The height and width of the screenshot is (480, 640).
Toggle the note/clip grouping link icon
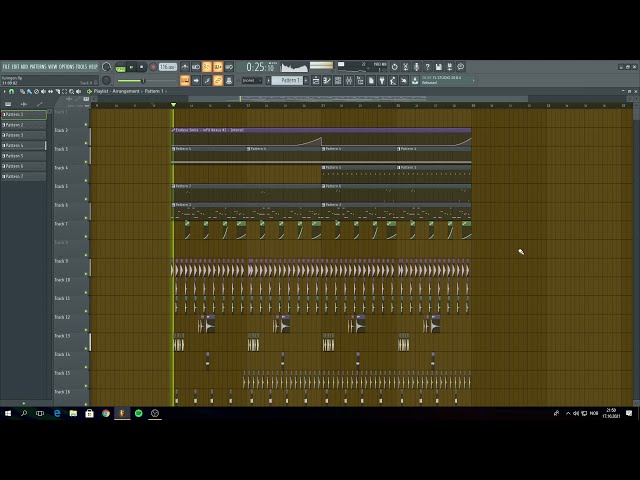point(218,80)
